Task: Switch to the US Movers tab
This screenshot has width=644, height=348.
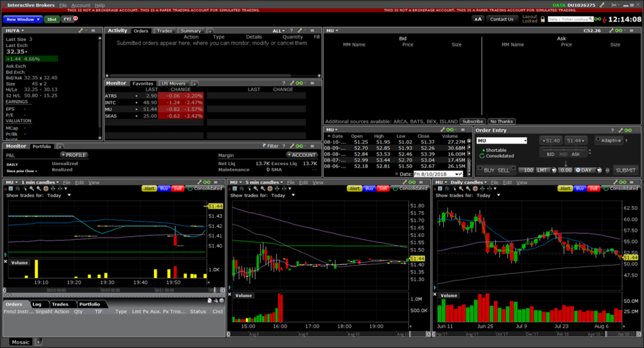Action: tap(173, 83)
